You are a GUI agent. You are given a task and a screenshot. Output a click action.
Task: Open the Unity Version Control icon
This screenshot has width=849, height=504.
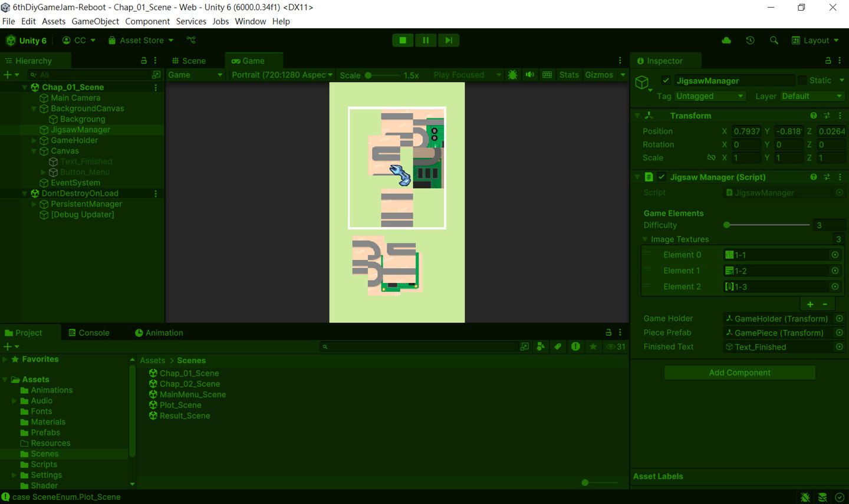[x=191, y=40]
